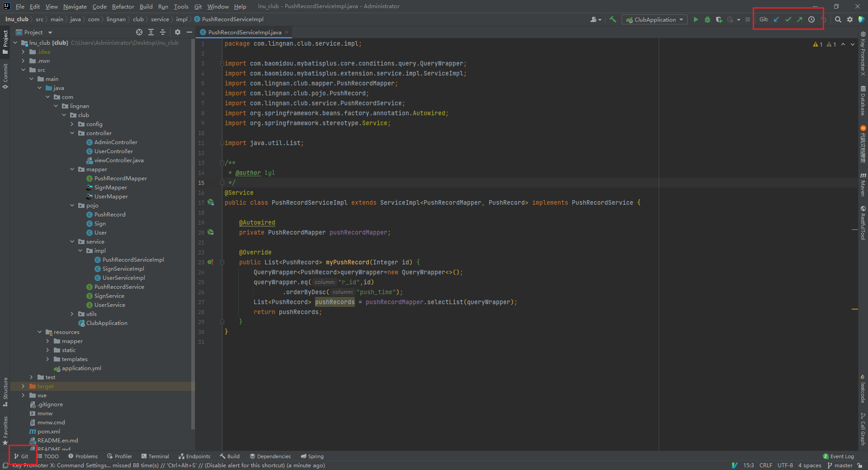The height and width of the screenshot is (470, 868).
Task: Open the Dependencies tool window
Action: [x=270, y=456]
